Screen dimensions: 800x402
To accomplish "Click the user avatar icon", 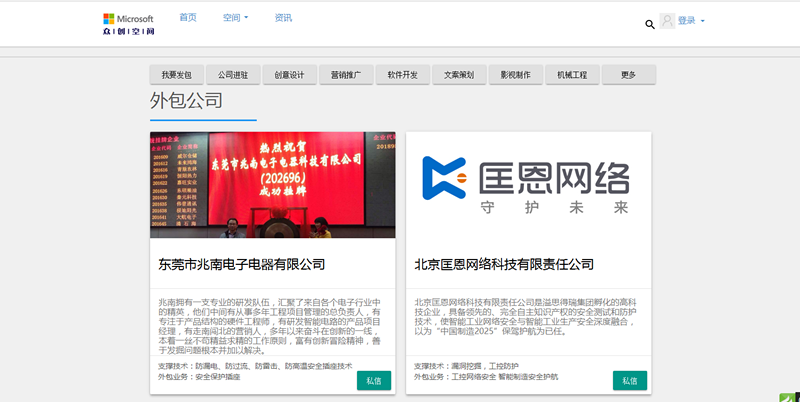I will point(667,21).
